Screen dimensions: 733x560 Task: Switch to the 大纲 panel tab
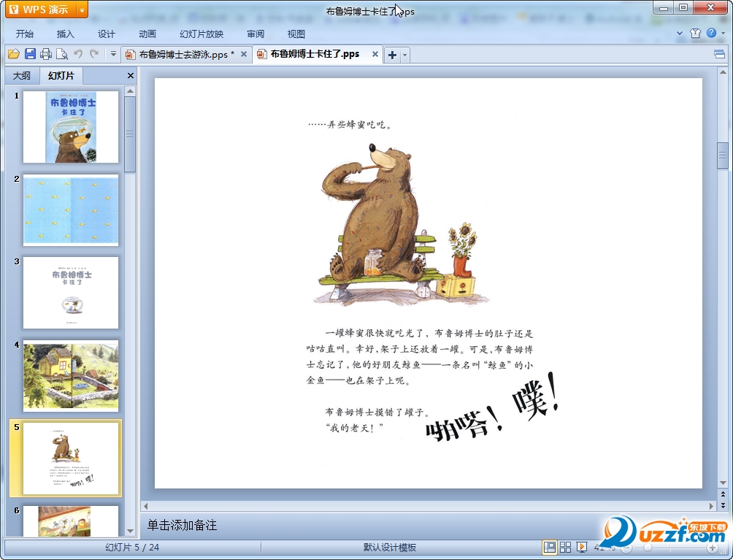tap(21, 76)
